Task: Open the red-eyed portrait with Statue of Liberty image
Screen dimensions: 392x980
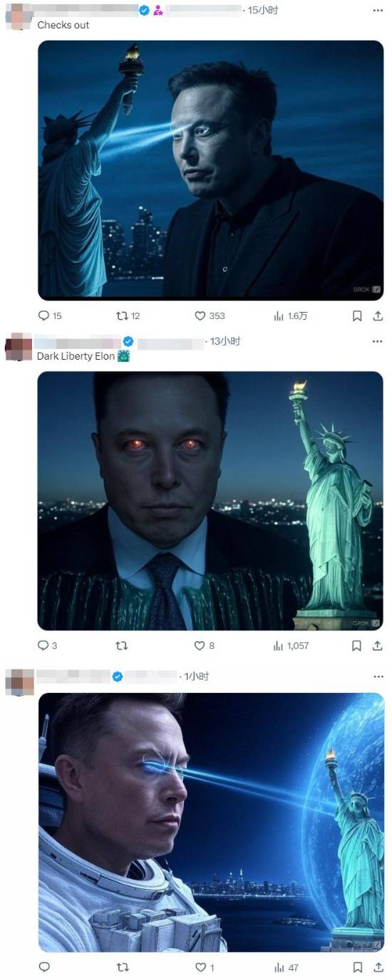Action: (x=210, y=501)
